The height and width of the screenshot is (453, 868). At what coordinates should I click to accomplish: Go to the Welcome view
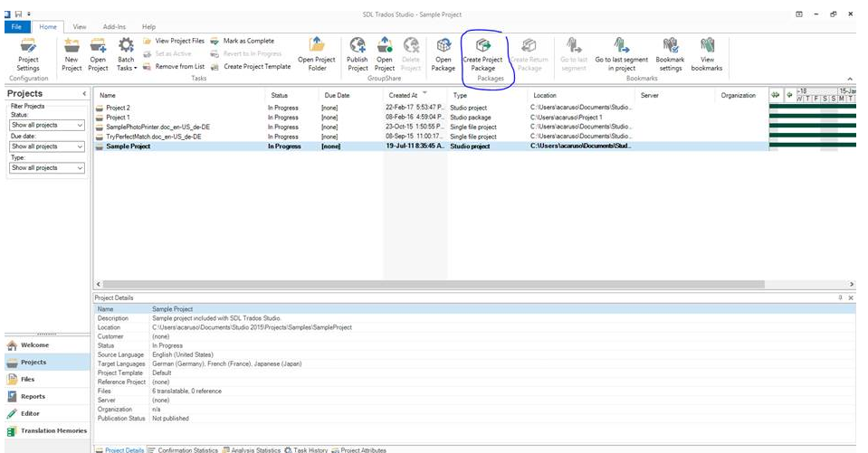(47, 345)
